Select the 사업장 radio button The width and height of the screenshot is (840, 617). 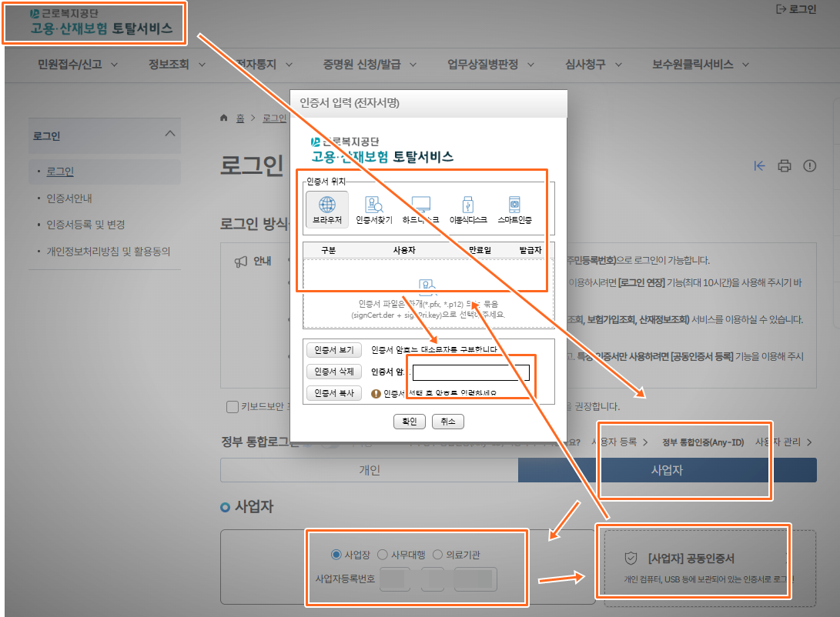(336, 555)
